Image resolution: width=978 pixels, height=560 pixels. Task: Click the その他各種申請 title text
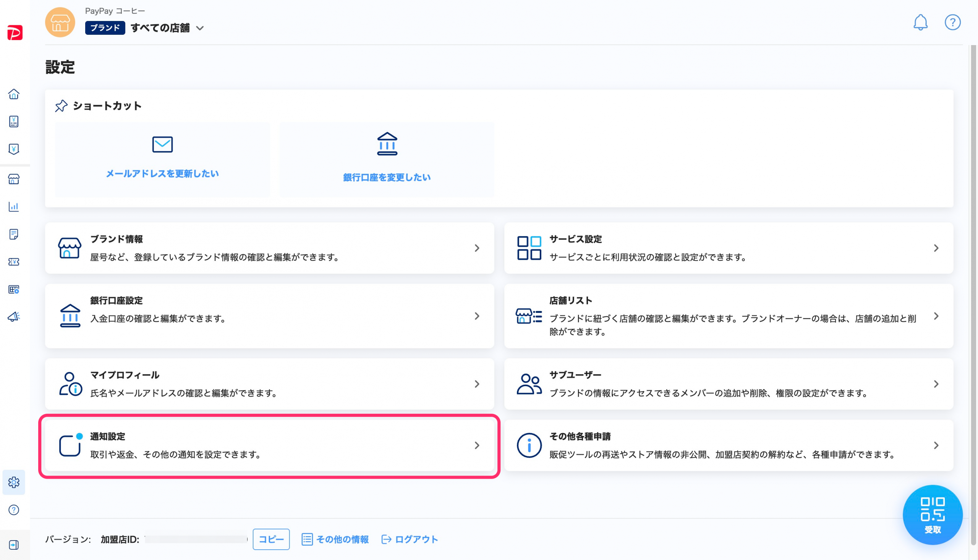click(580, 436)
